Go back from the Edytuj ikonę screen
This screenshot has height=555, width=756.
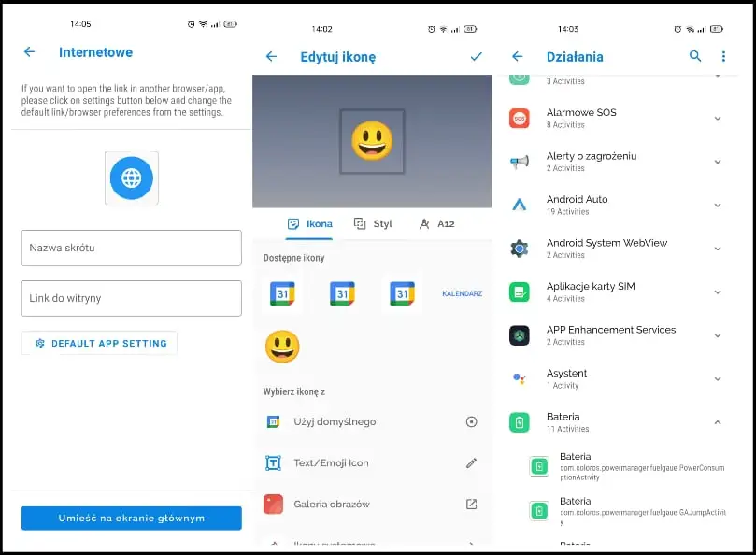271,57
